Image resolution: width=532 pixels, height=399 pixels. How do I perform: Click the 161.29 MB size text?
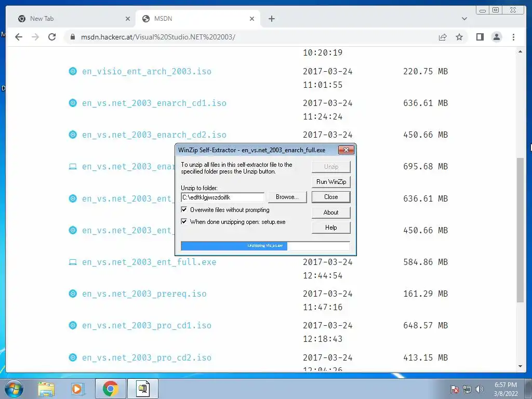point(425,294)
